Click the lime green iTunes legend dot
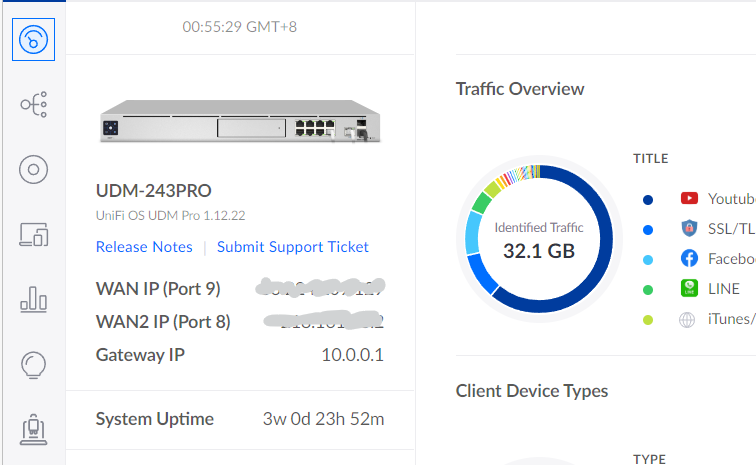 [x=648, y=320]
